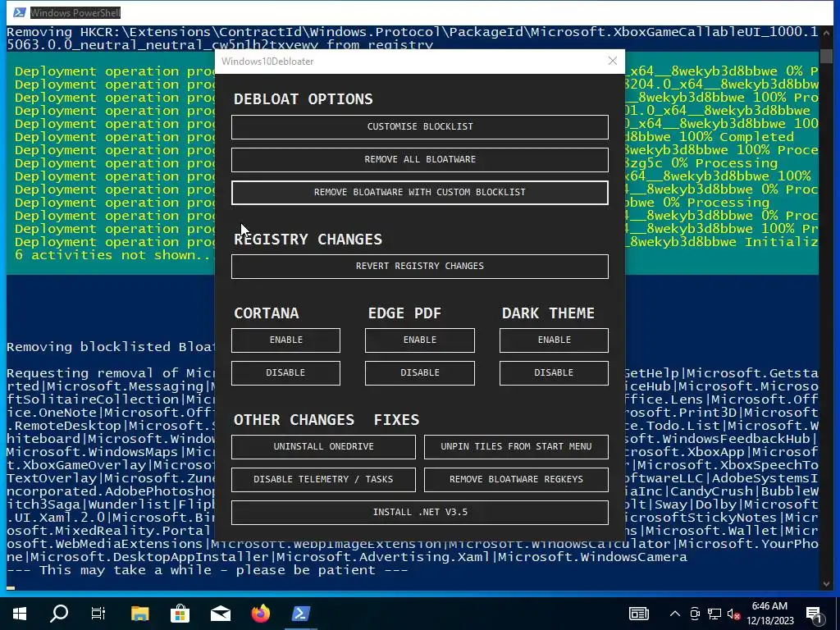Open clock showing 6:46 AM
The height and width of the screenshot is (630, 840).
point(769,614)
